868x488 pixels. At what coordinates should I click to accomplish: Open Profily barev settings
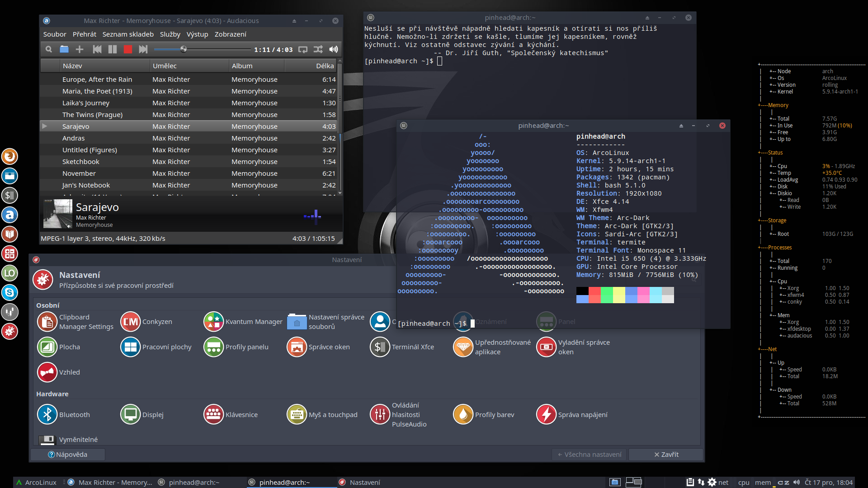coord(484,415)
